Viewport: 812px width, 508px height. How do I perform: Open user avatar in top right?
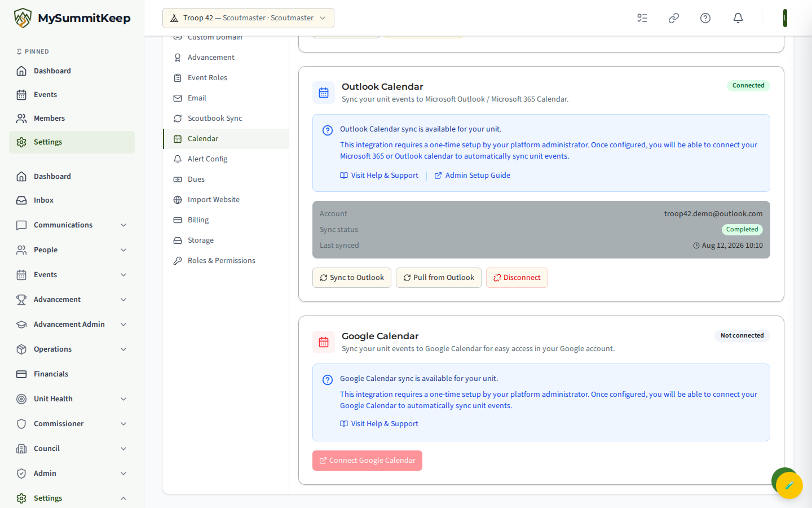tap(785, 18)
